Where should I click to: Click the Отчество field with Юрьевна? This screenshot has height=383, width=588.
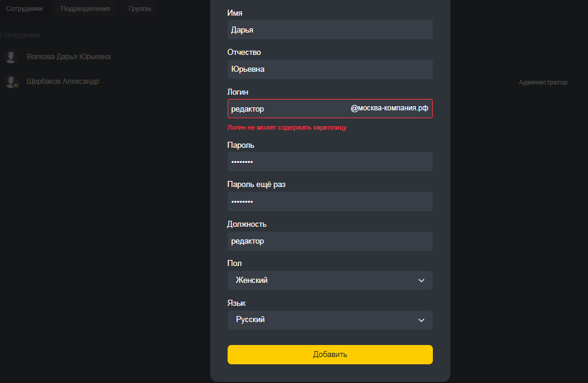(x=330, y=69)
